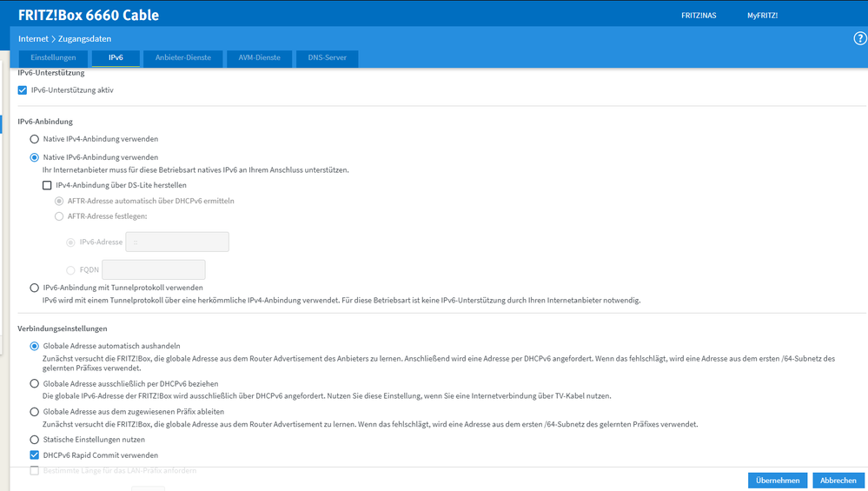The width and height of the screenshot is (868, 491).
Task: Click the IPv6-Adresse input field
Action: click(177, 242)
